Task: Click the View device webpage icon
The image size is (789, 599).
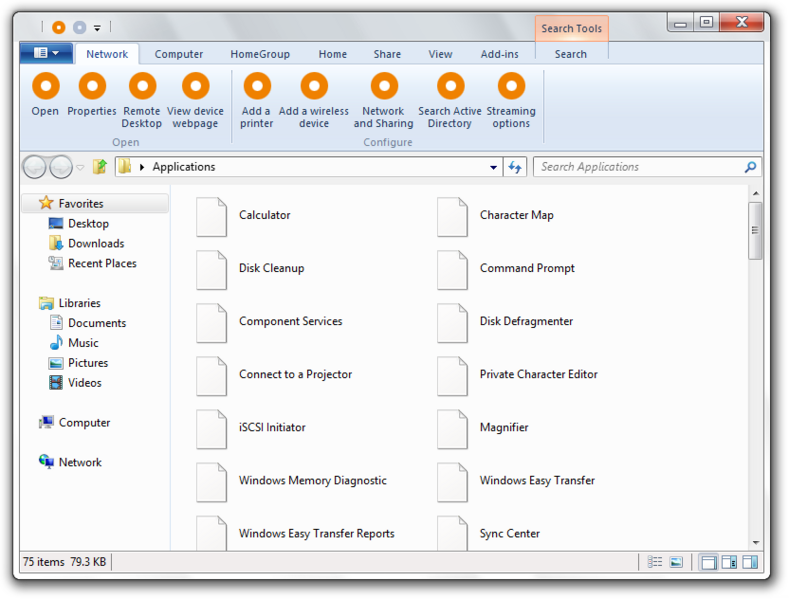Action: point(195,87)
